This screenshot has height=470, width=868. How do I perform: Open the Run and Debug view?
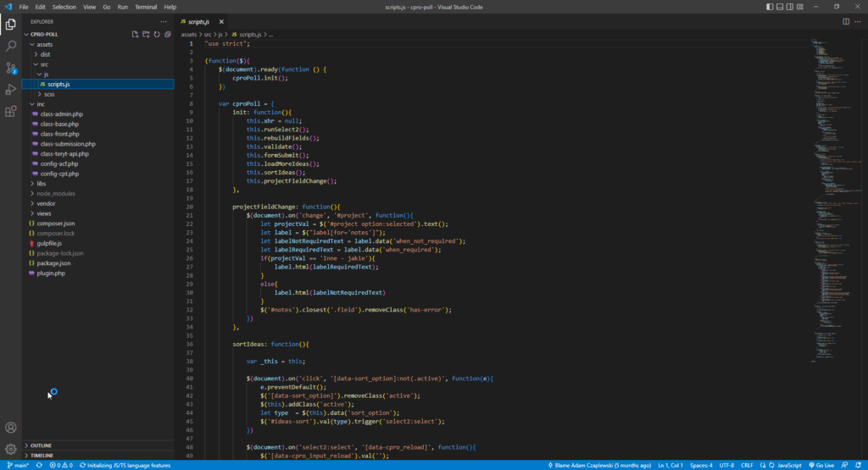(x=10, y=90)
